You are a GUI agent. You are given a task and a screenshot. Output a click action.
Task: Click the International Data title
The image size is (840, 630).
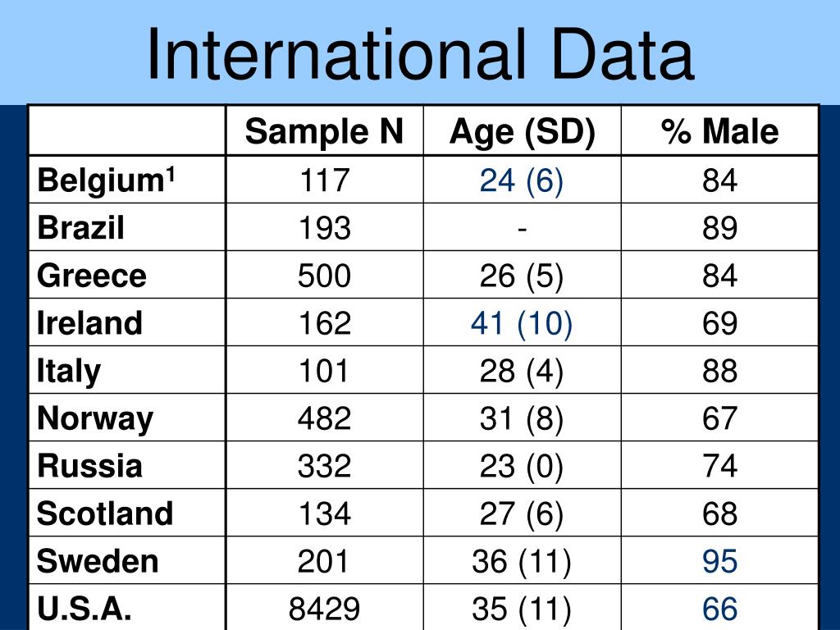(x=421, y=55)
